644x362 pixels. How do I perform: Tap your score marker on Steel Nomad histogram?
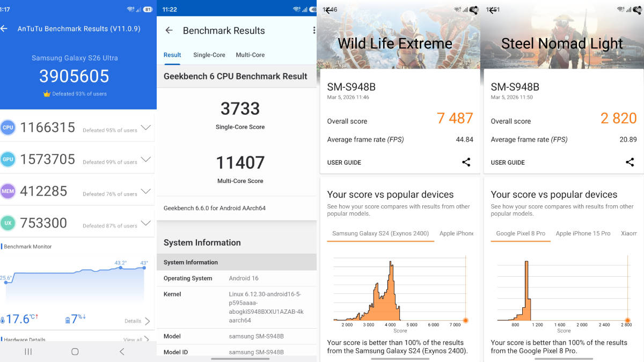tap(627, 320)
